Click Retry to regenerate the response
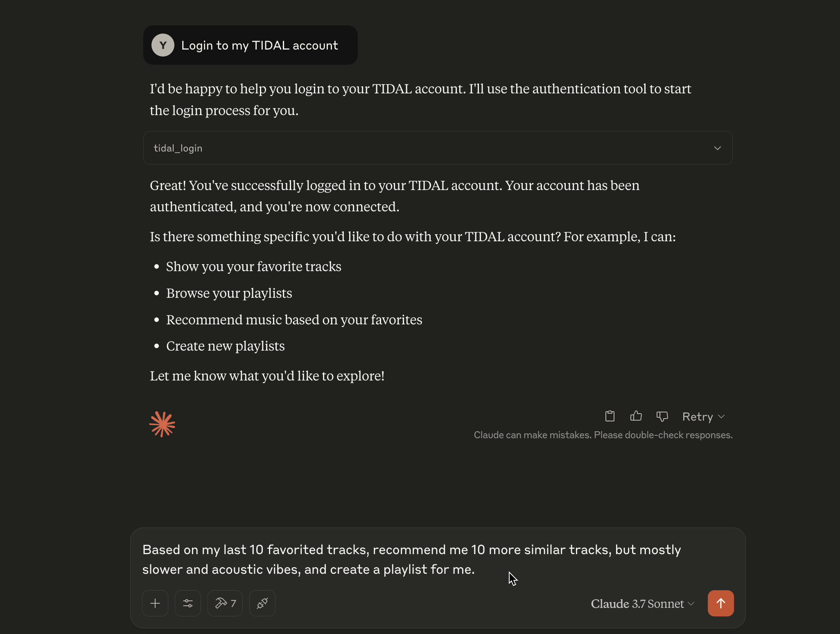Viewport: 840px width, 634px height. tap(698, 417)
